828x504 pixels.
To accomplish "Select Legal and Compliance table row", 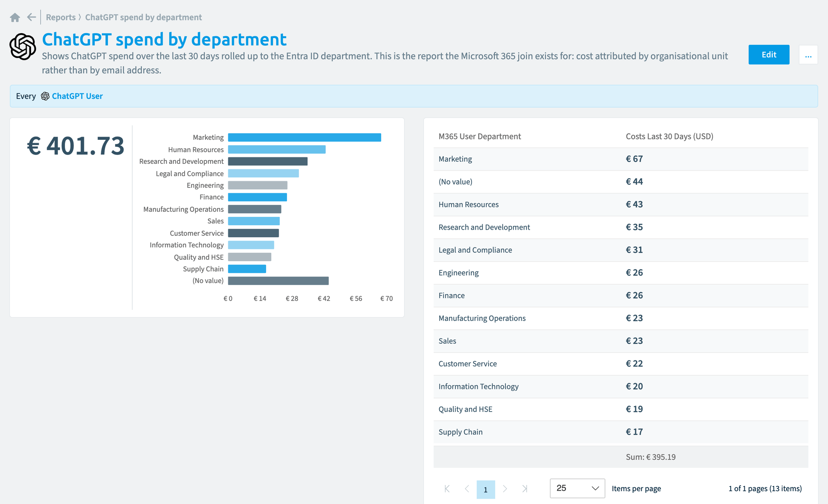I will click(621, 250).
